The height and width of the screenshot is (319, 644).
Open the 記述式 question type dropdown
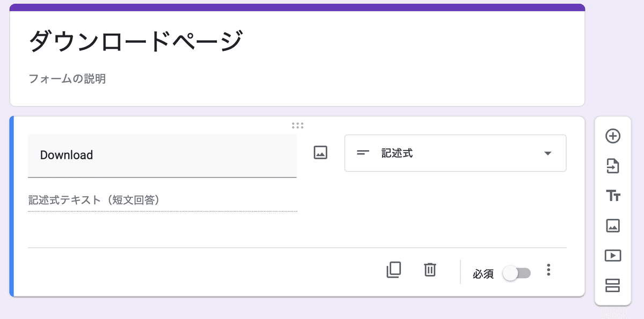[x=455, y=153]
